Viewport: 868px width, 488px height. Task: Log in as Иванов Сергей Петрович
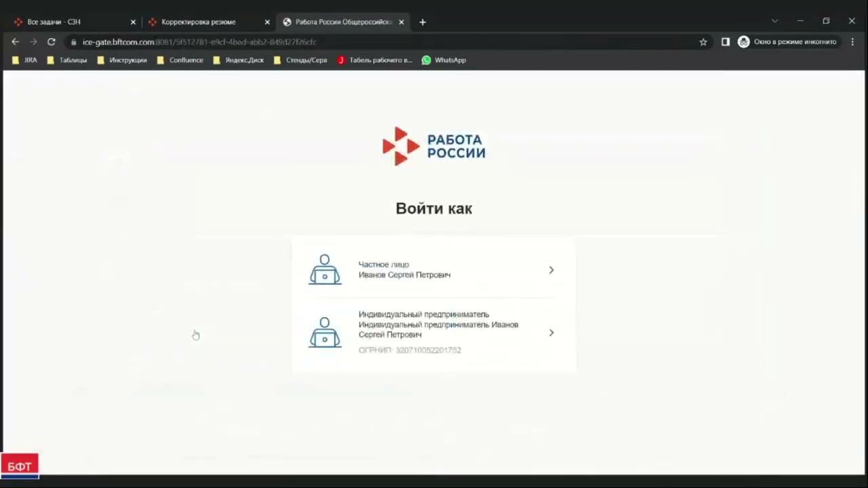coord(434,270)
